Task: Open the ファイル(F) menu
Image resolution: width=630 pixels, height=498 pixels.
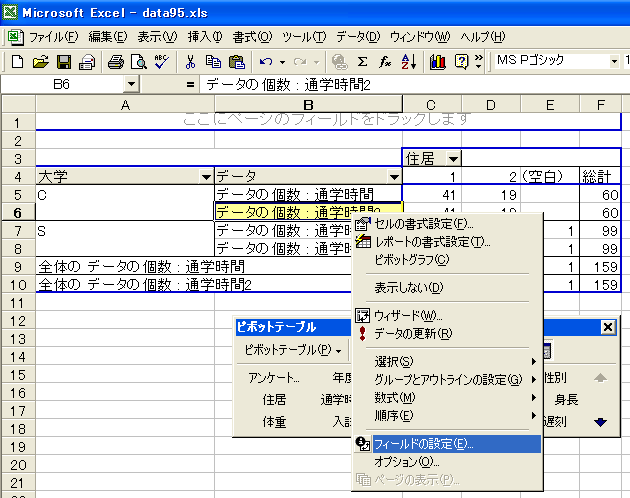Action: (x=53, y=37)
